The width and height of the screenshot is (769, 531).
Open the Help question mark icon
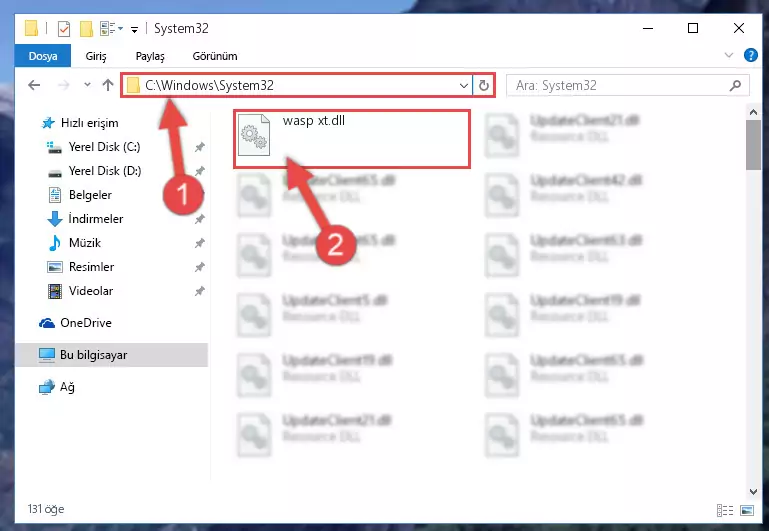coord(750,55)
